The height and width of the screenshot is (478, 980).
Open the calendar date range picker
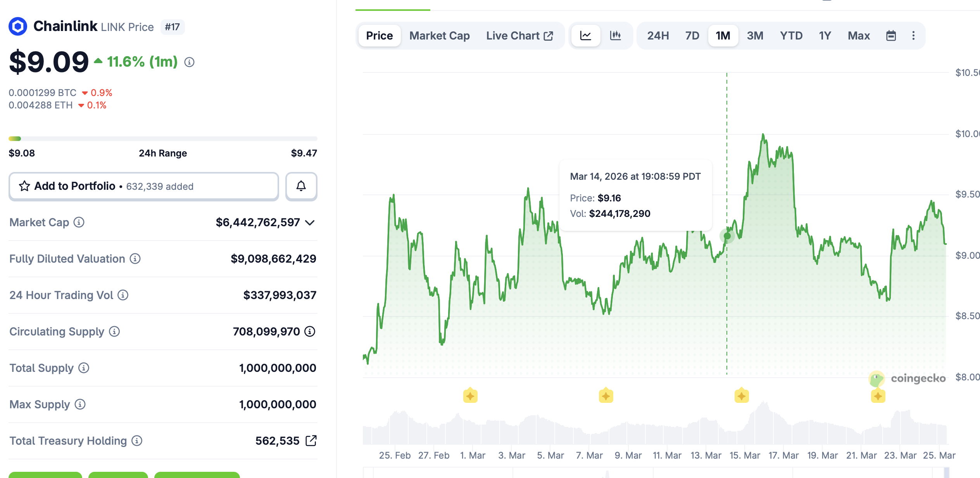(891, 35)
